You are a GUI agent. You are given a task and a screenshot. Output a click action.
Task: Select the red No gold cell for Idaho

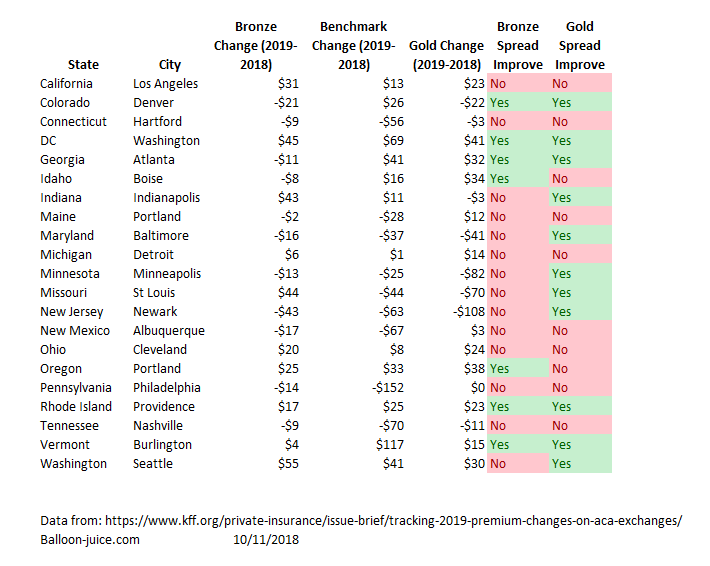580,179
